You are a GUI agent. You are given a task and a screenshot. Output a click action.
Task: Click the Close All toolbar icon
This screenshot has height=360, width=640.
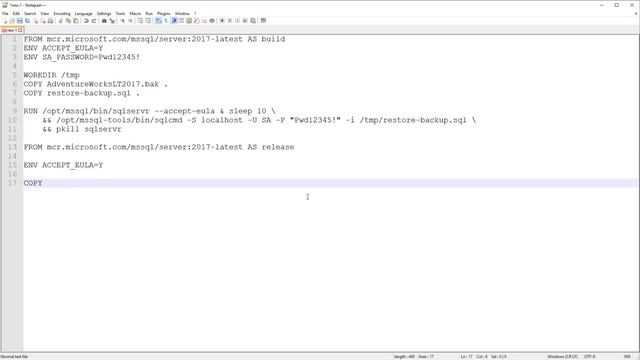(43, 20)
